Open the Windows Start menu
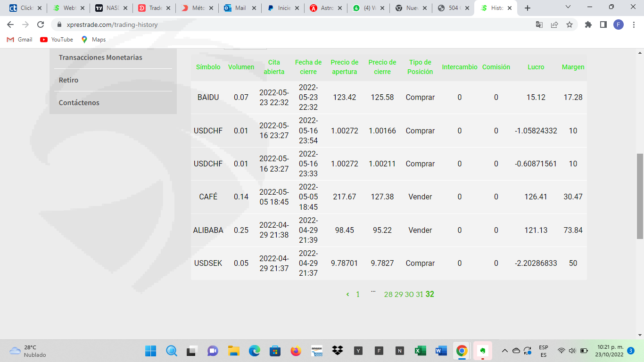The image size is (644, 362). (151, 351)
